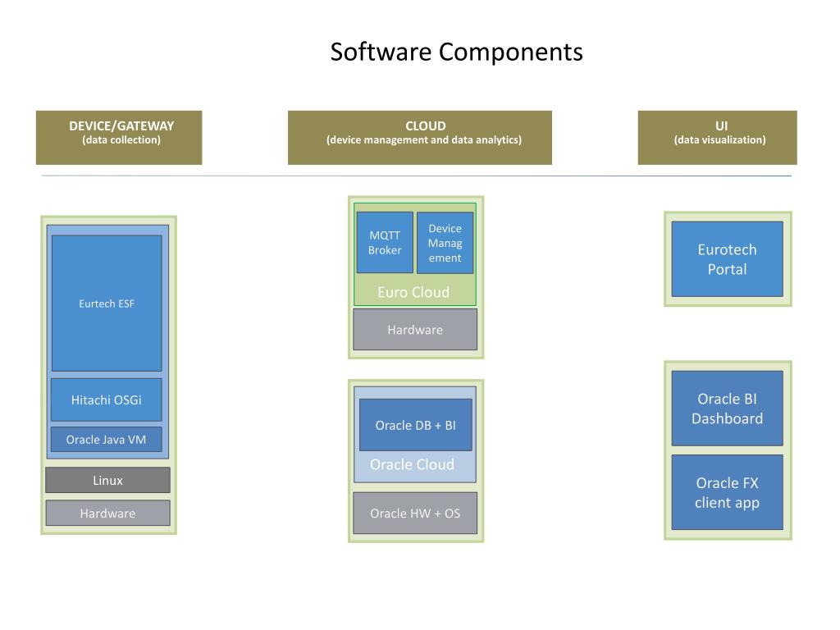840x630 pixels.
Task: Select the Device Management box
Action: coord(445,243)
